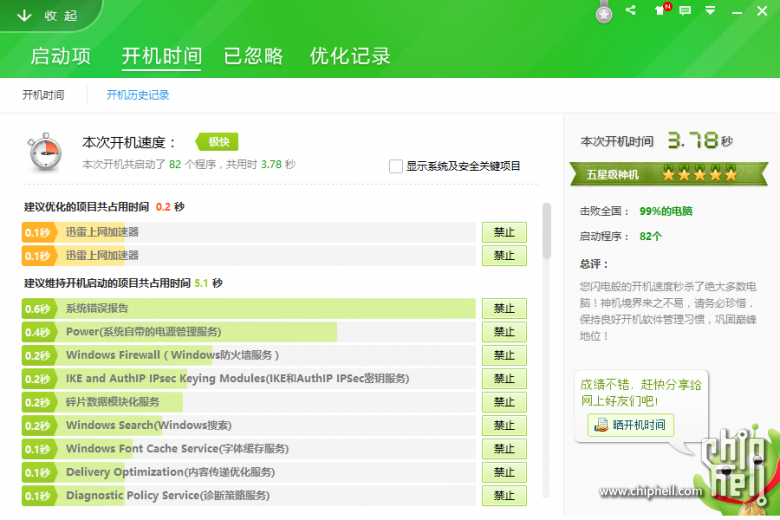Image resolution: width=780 pixels, height=520 pixels.
Task: Disable IKE and AuthIP IPsec service
Action: 504,379
